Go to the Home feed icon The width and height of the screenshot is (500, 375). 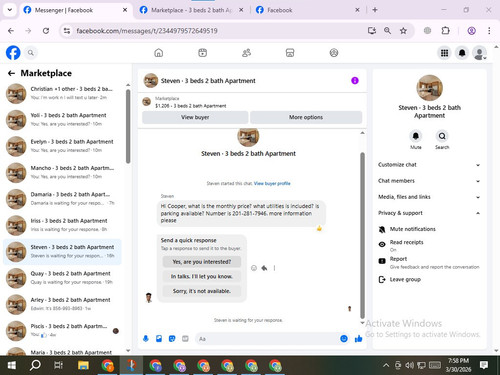click(x=159, y=53)
